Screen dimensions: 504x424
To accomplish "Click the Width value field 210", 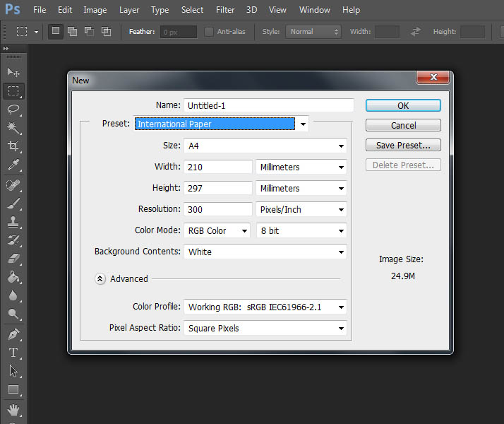I will tap(218, 167).
